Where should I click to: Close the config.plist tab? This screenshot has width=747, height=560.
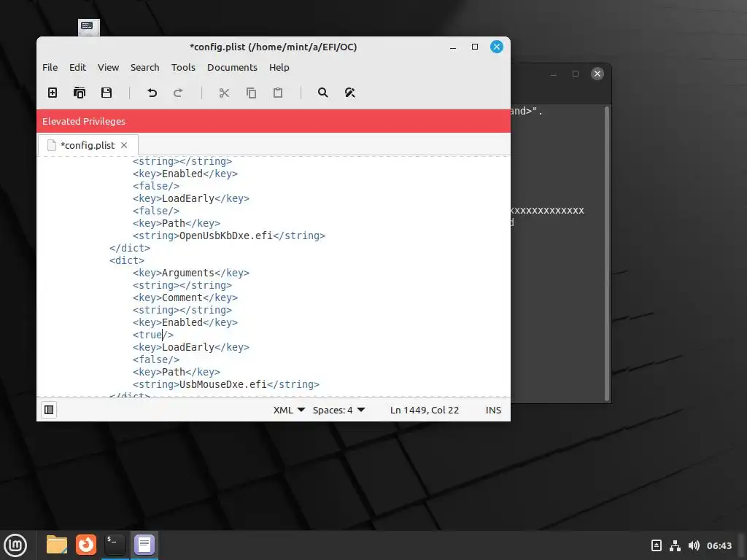124,145
